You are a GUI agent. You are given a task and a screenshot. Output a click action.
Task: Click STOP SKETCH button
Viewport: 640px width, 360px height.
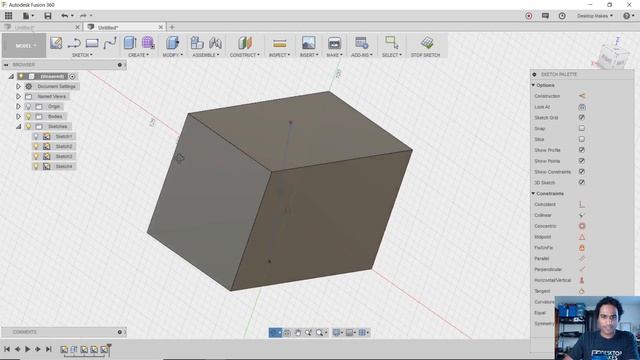pos(426,46)
